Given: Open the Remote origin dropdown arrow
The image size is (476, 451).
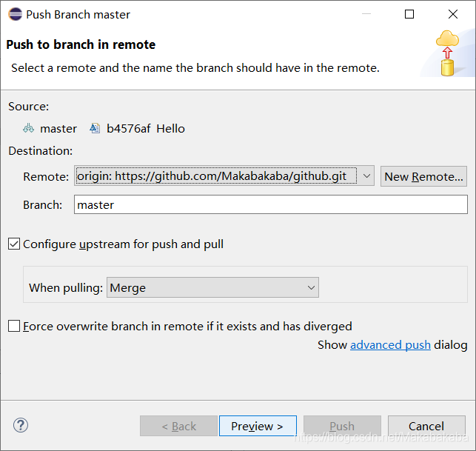Looking at the screenshot, I should click(x=366, y=176).
